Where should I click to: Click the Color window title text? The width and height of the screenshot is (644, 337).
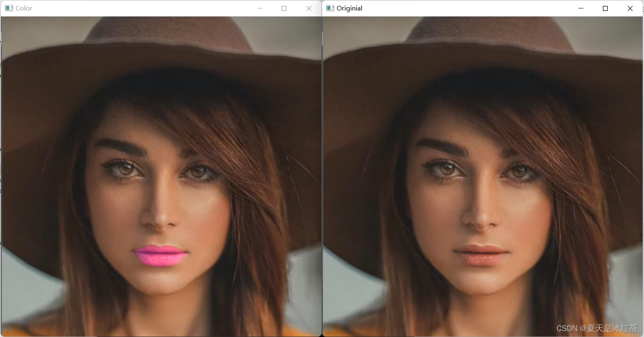24,8
